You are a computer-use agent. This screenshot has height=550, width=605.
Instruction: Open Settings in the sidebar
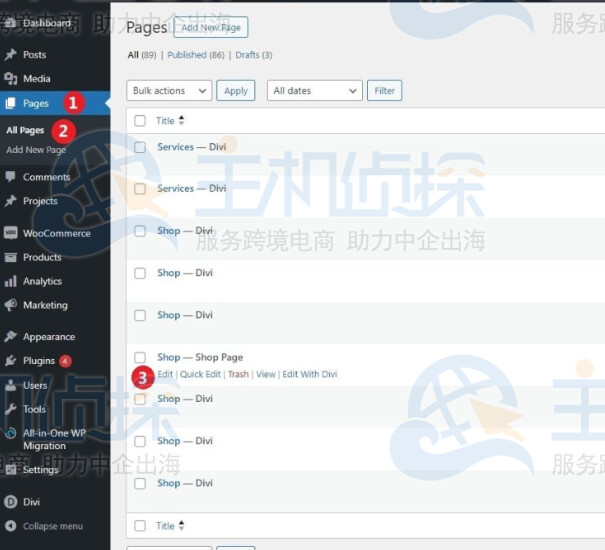[41, 470]
